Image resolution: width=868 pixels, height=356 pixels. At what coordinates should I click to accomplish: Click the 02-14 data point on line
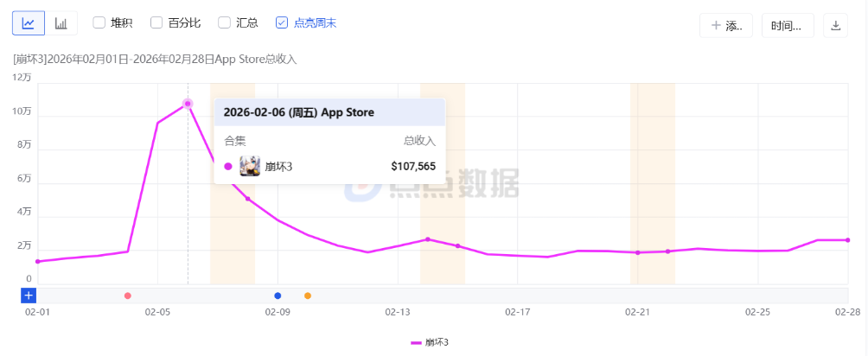pos(427,239)
